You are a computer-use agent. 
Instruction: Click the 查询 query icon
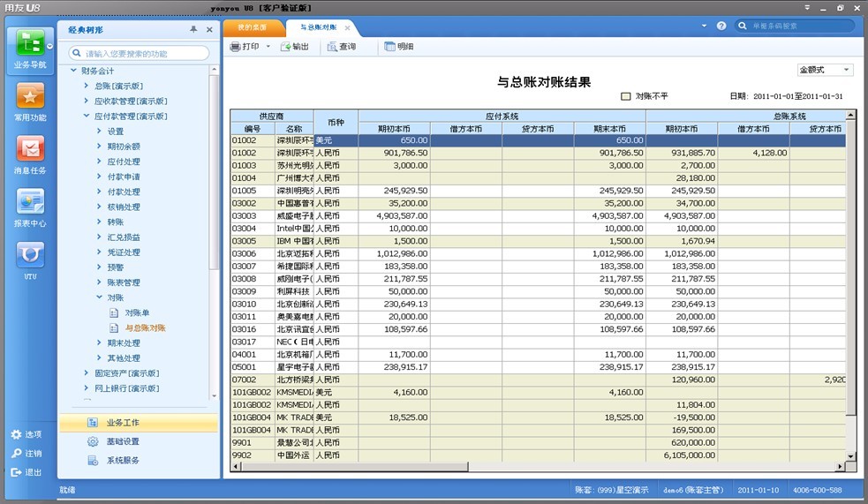coord(332,47)
